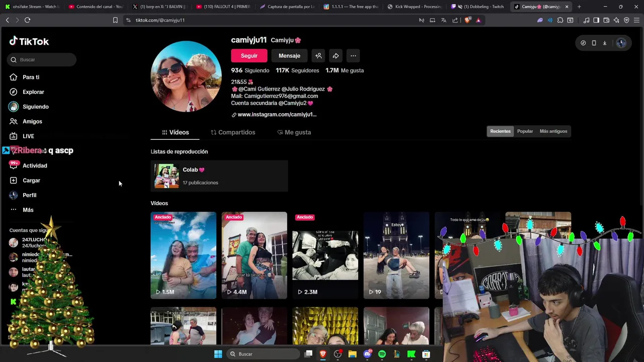Click the profile avatar photo
Image resolution: width=644 pixels, height=362 pixels.
click(186, 76)
